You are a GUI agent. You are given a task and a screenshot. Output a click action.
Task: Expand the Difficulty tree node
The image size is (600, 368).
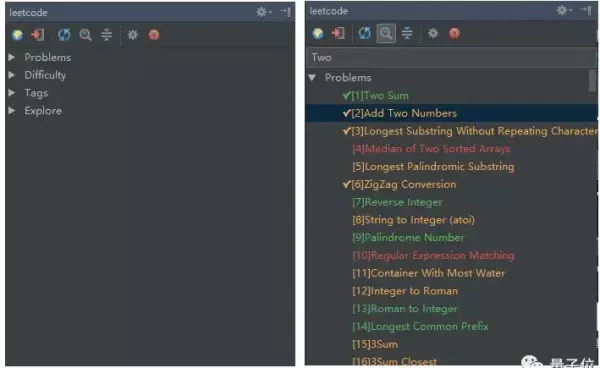(12, 75)
